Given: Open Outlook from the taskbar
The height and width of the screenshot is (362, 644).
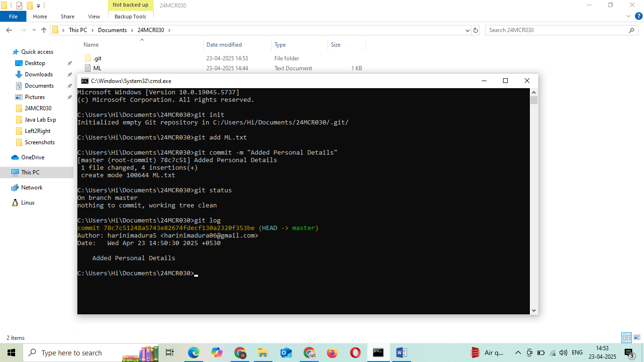Looking at the screenshot, I should pos(286,353).
